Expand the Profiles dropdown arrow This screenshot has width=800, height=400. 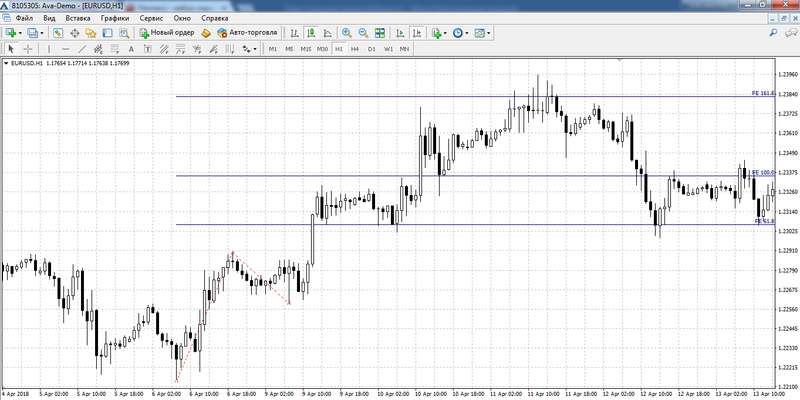pyautogui.click(x=42, y=33)
